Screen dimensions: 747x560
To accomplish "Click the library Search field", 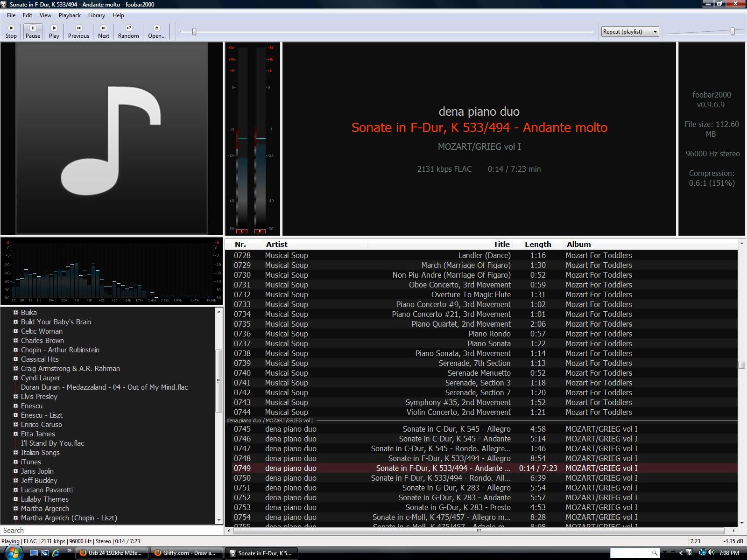I will coord(111,531).
